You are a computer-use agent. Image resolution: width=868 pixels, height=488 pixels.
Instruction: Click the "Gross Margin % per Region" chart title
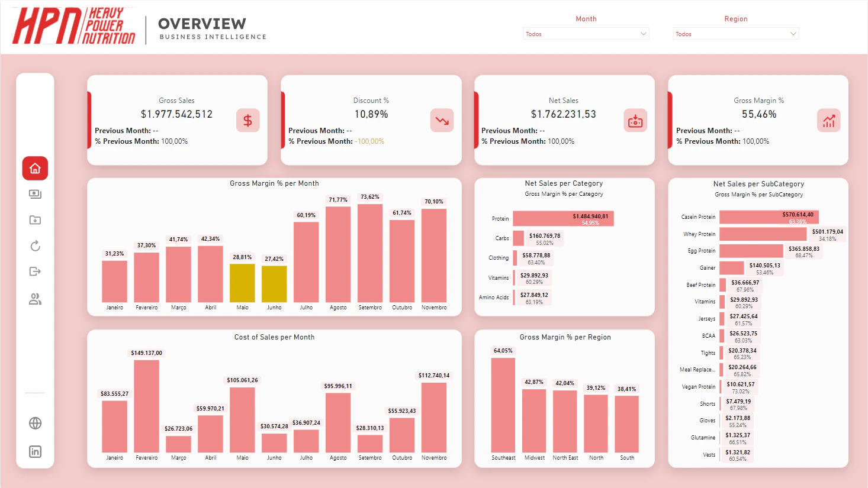565,337
